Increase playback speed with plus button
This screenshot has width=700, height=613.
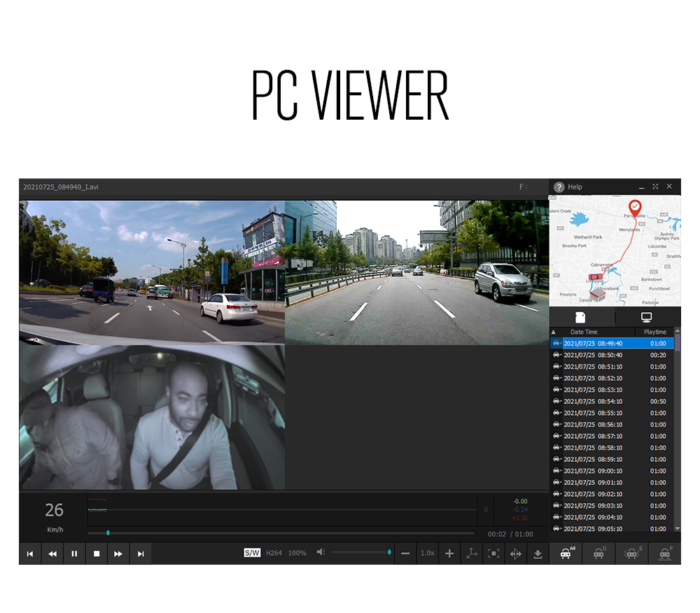449,554
